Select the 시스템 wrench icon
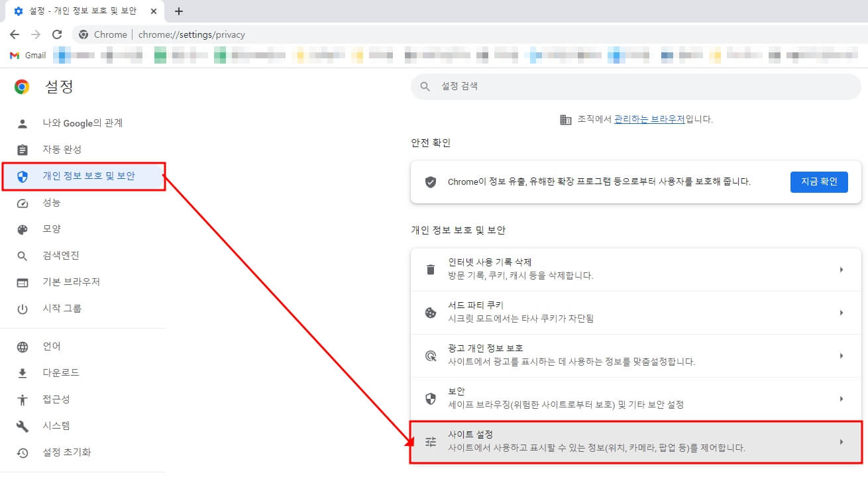The image size is (868, 479). click(24, 425)
